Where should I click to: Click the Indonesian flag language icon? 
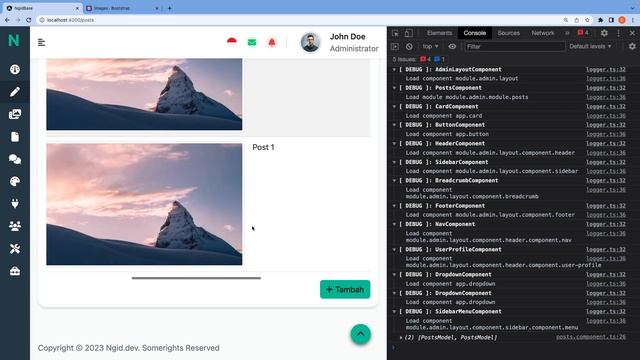coord(232,42)
